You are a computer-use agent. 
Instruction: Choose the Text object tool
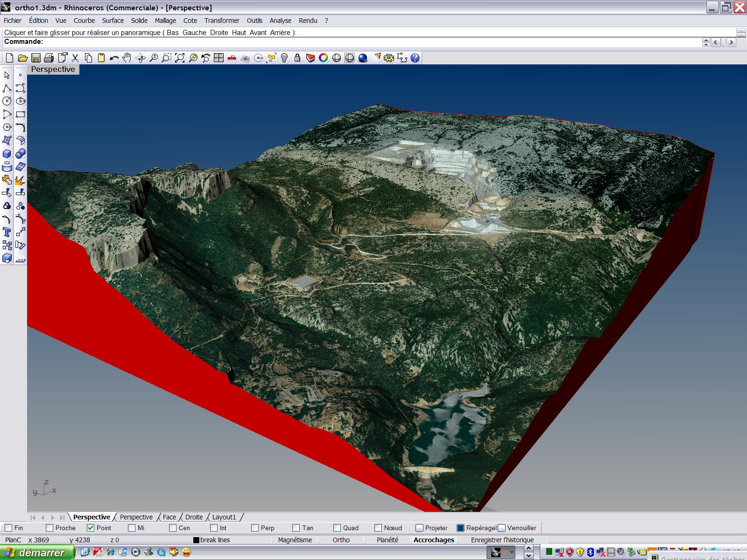7,232
